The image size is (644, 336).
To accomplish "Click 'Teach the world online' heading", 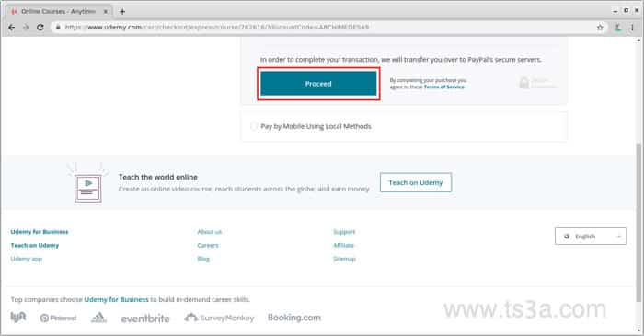I will tap(158, 177).
